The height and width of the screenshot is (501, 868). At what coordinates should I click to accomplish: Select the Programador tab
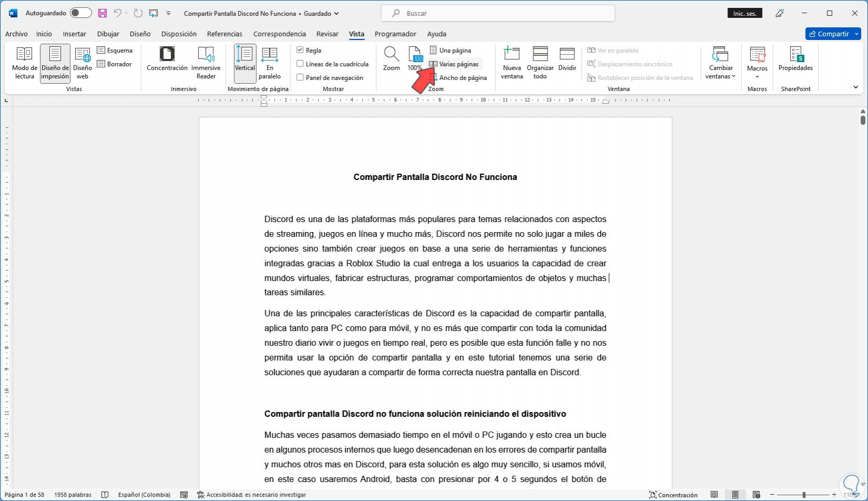[396, 34]
